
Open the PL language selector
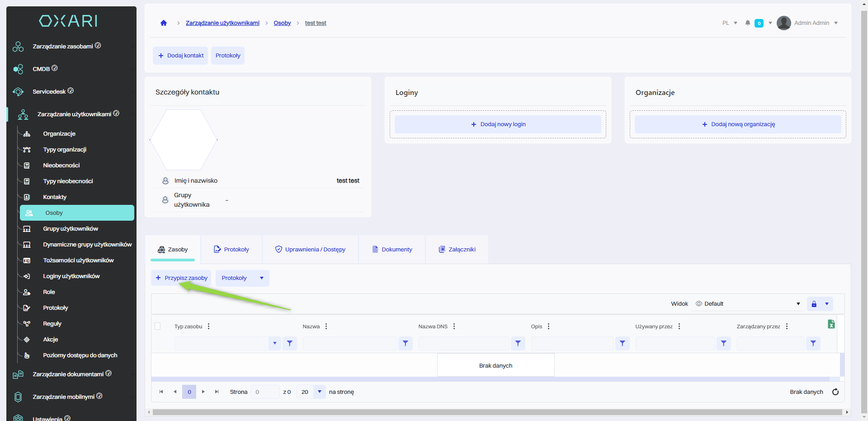(x=730, y=23)
